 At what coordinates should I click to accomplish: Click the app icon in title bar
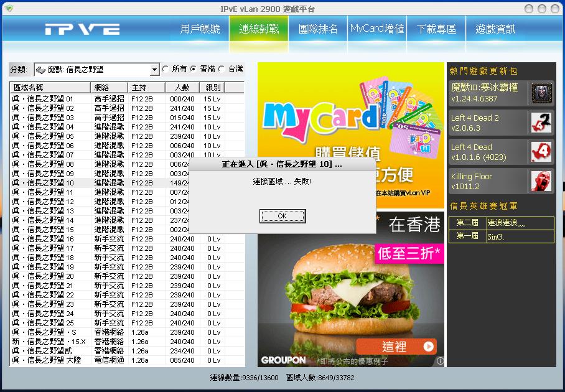click(x=9, y=8)
